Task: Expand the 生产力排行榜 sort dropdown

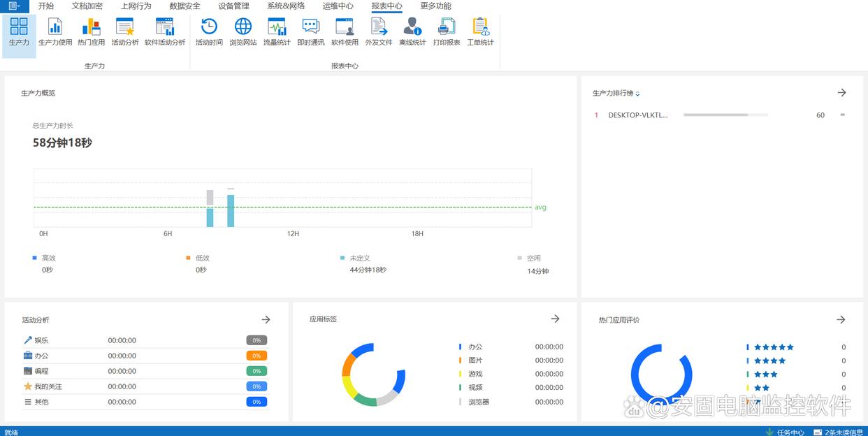Action: [x=637, y=94]
